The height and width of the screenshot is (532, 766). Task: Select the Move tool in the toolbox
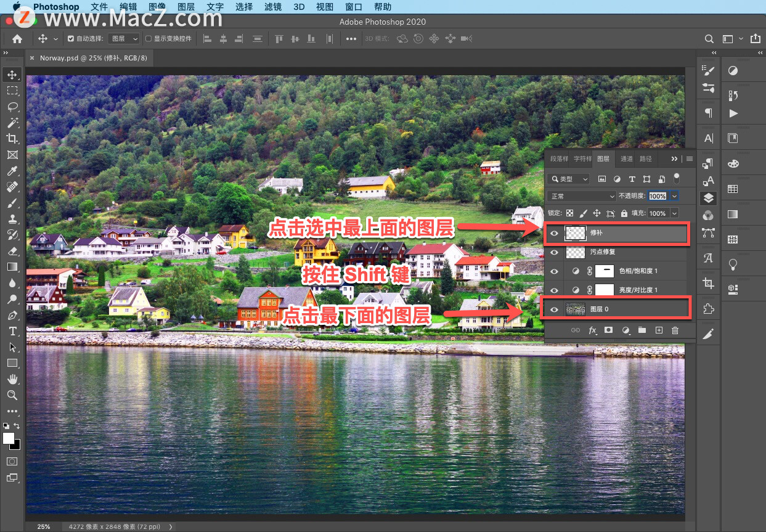(12, 75)
